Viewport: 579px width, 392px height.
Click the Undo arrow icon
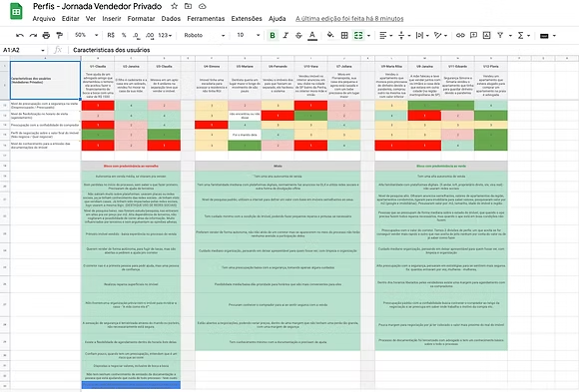20,36
